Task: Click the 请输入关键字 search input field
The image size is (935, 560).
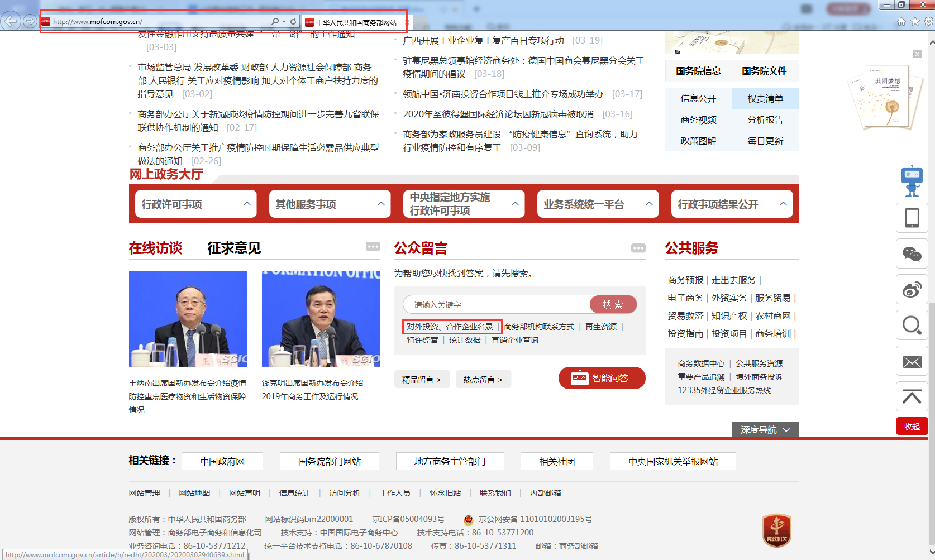Action: click(497, 305)
